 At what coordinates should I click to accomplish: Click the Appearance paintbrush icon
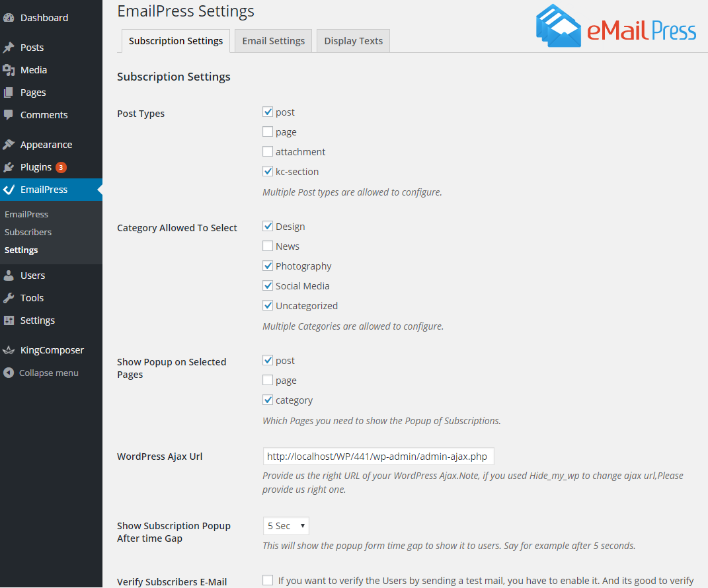pos(9,145)
